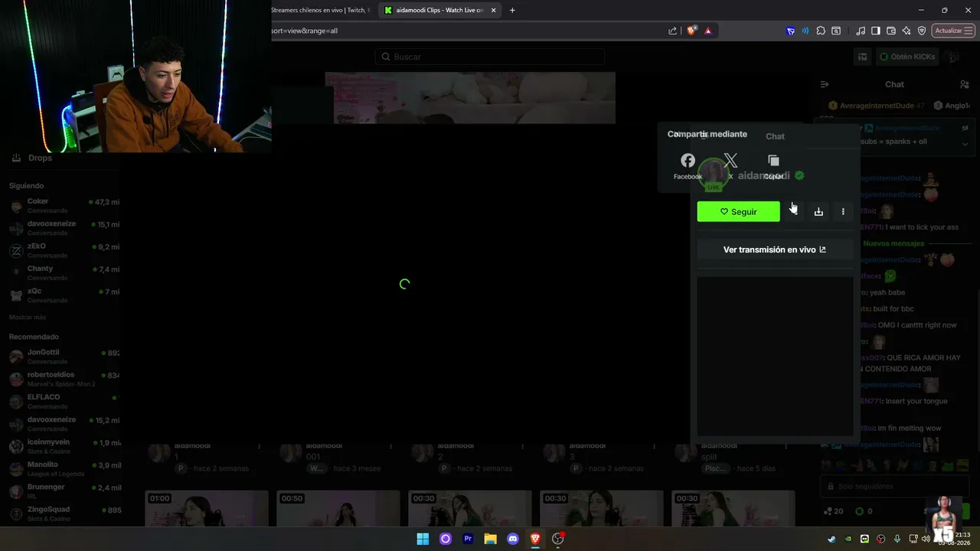Viewport: 980px width, 551px height.
Task: Hide the pinned chat message
Action: pos(965,128)
